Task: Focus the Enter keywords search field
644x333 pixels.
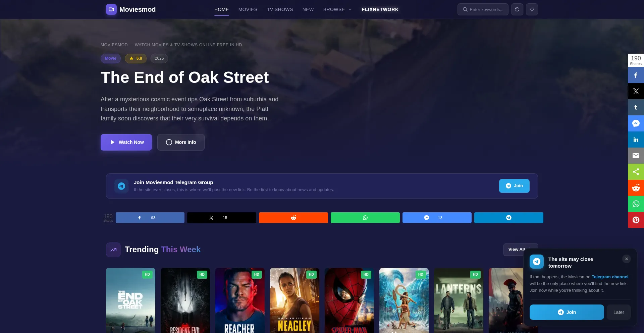Action: coord(483,9)
